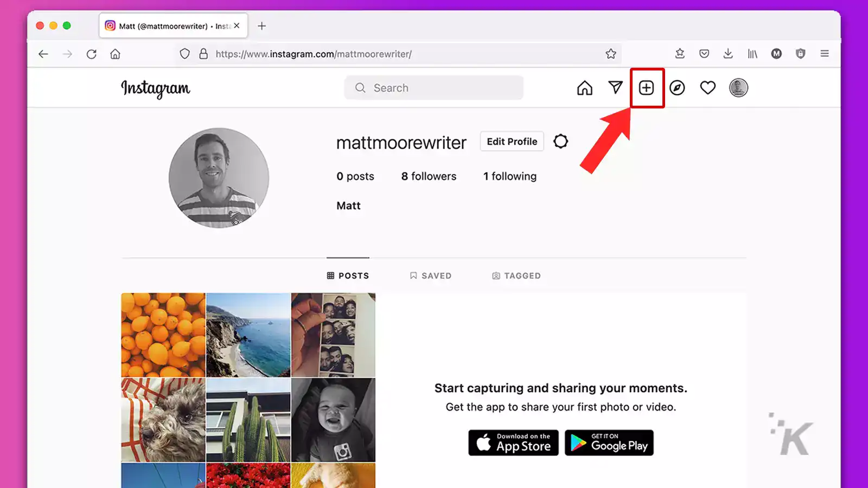The width and height of the screenshot is (868, 488).
Task: Click the Edit Profile button
Action: [x=511, y=142]
